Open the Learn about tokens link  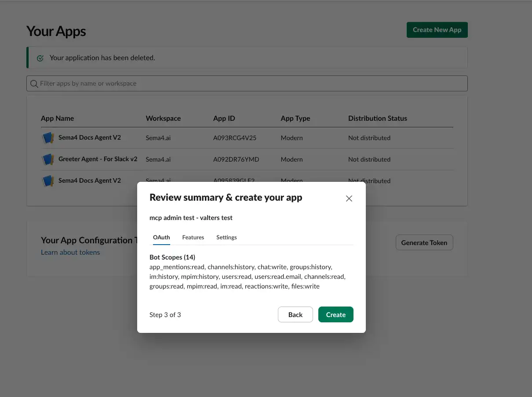tap(70, 252)
